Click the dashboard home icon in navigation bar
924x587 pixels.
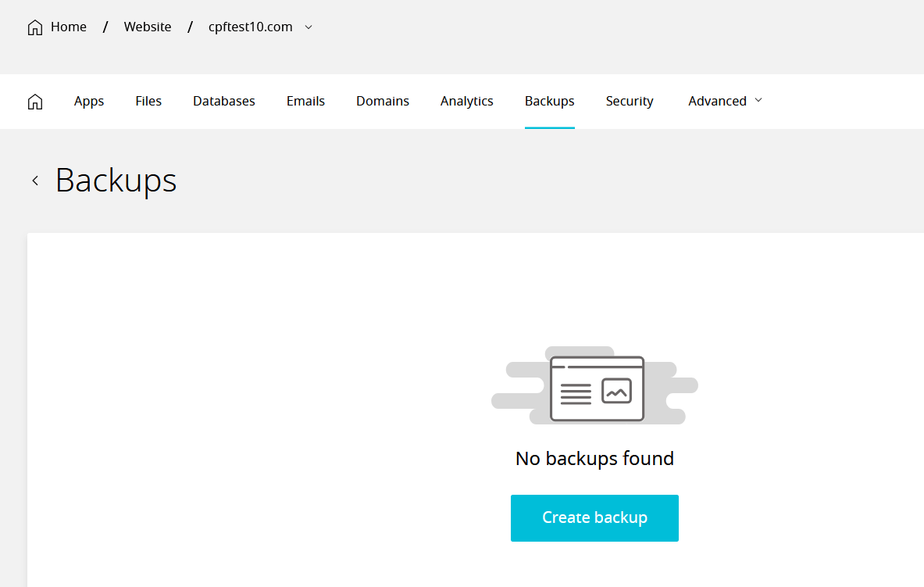(35, 102)
